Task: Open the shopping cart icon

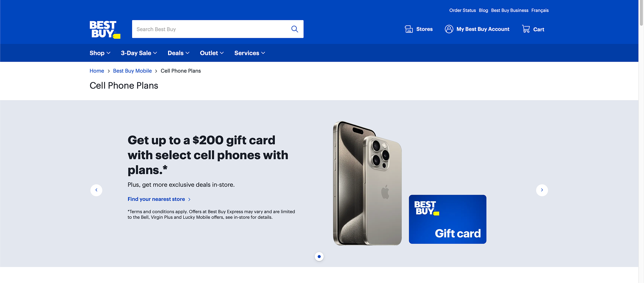Action: coord(526,29)
